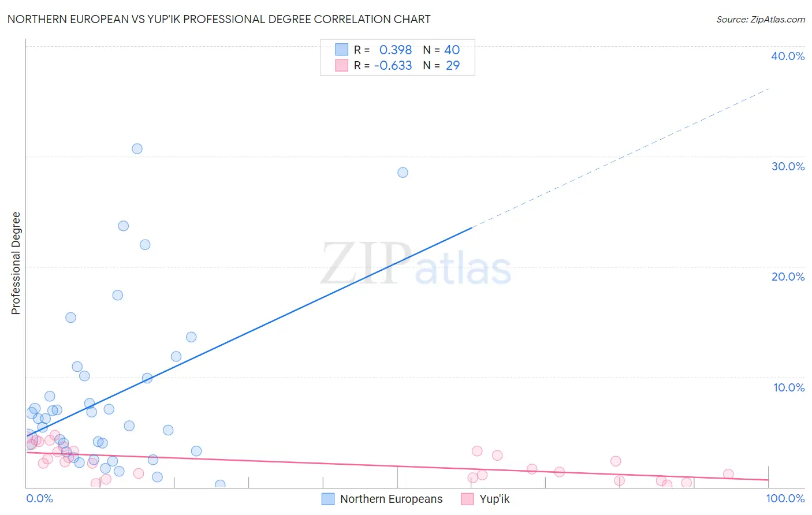The image size is (812, 515).
Task: Click the blue outlier point near 28%
Action: tap(403, 172)
